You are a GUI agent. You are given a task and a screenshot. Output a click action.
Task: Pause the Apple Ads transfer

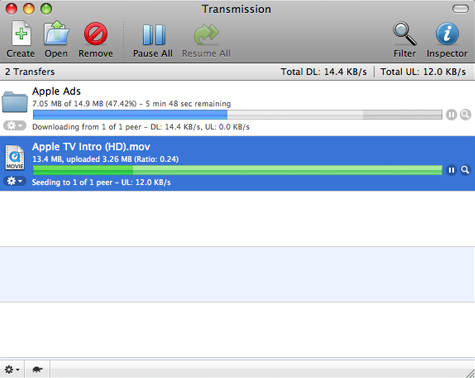click(451, 115)
